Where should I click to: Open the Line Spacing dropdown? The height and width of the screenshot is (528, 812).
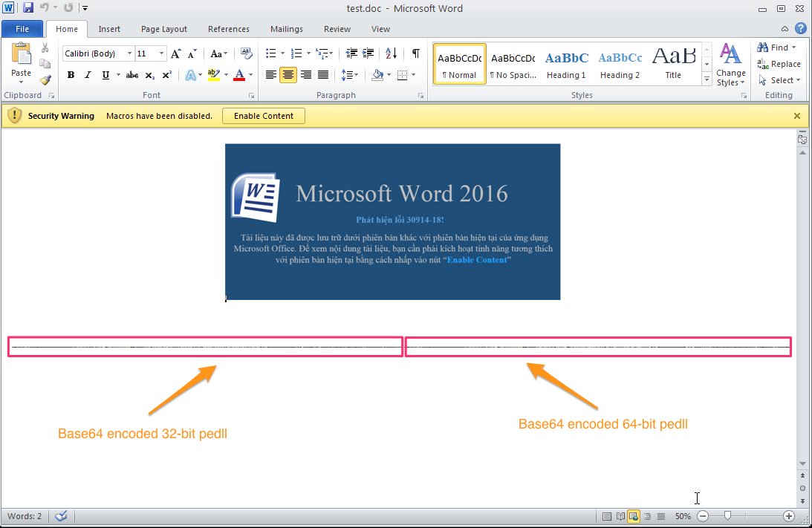(x=350, y=75)
